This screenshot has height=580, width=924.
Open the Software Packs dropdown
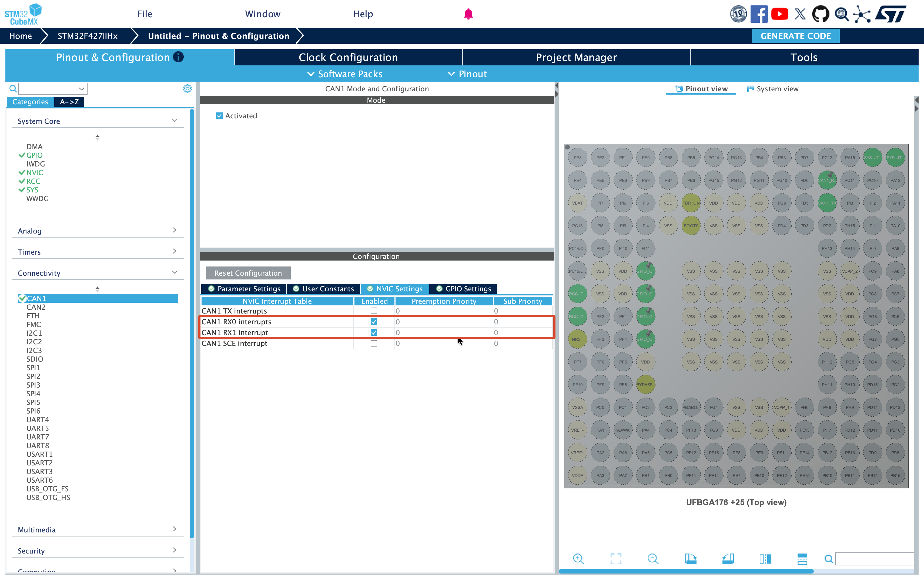click(345, 74)
